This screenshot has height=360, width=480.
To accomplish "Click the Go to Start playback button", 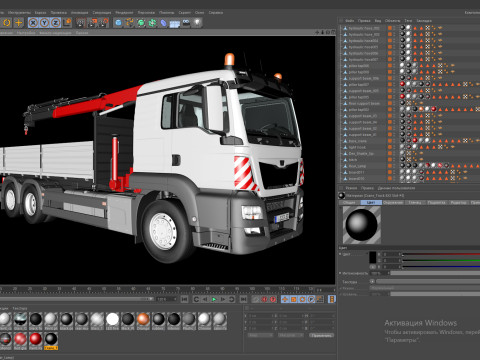I will [x=184, y=299].
